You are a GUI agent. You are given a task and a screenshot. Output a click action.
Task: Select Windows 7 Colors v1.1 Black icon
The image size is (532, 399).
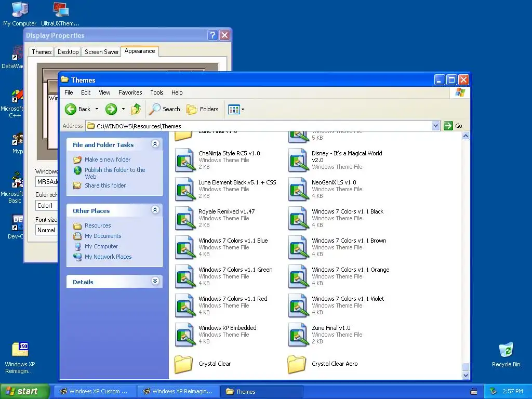pos(299,219)
